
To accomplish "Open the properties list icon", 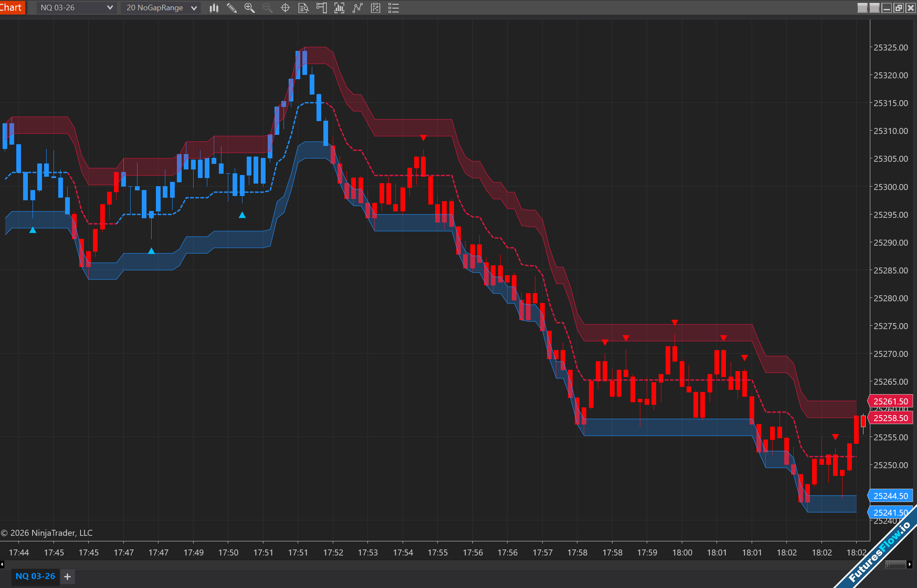I will tap(394, 8).
